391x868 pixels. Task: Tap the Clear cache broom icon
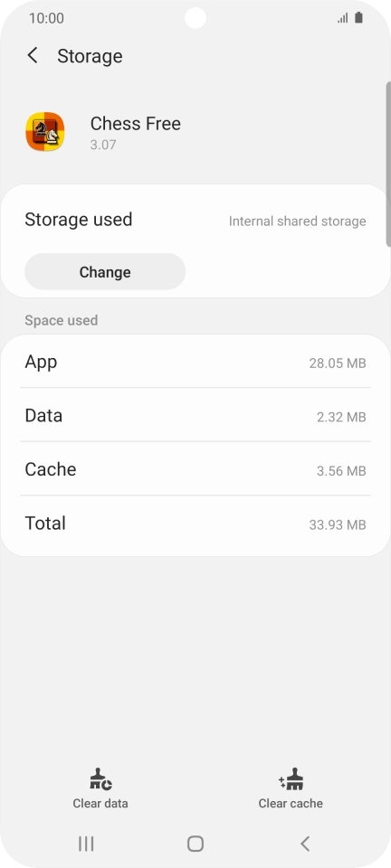coord(291,778)
